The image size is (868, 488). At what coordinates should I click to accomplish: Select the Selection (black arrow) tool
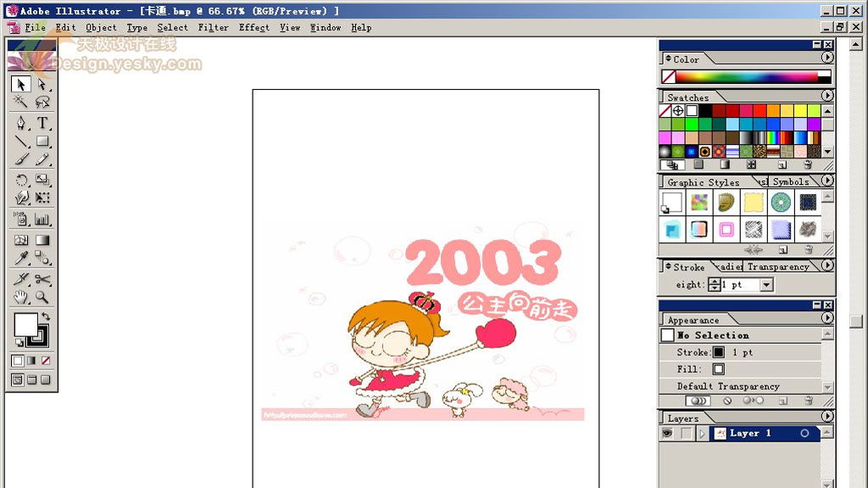[21, 84]
